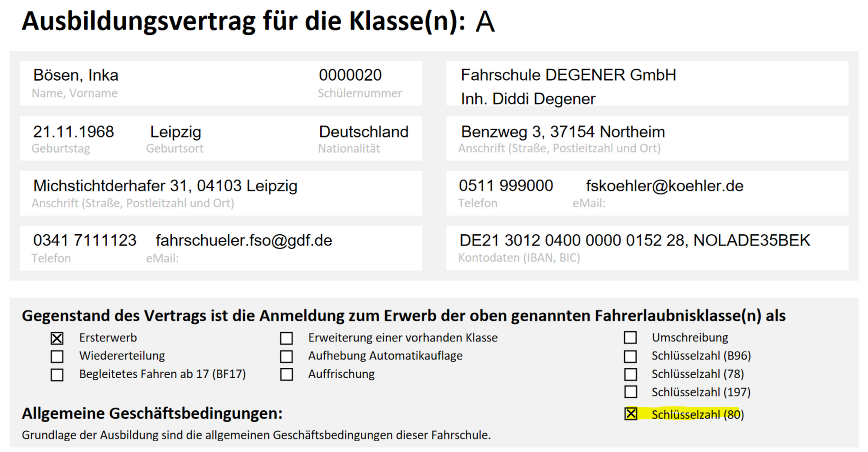Screen dimensions: 868x452
Task: Uncheck highlighted Schlüsselzahl (80) checkbox
Action: click(x=631, y=414)
